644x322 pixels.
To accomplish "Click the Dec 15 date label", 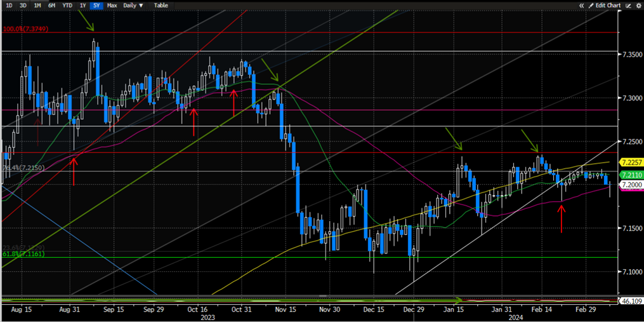I will click(x=374, y=309).
